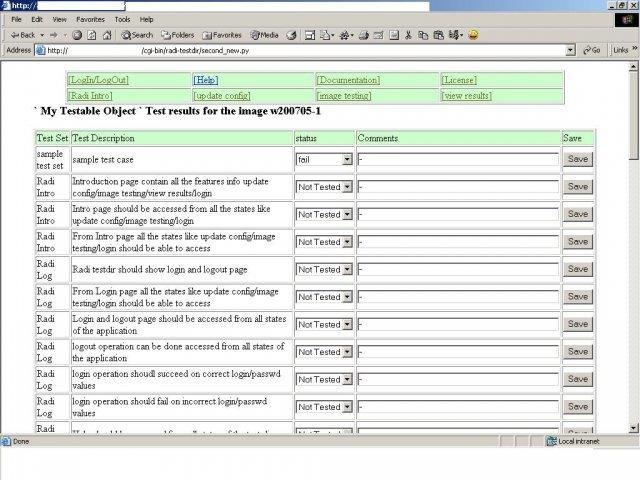The height and width of the screenshot is (480, 640).
Task: Open the View menu
Action: [60, 19]
